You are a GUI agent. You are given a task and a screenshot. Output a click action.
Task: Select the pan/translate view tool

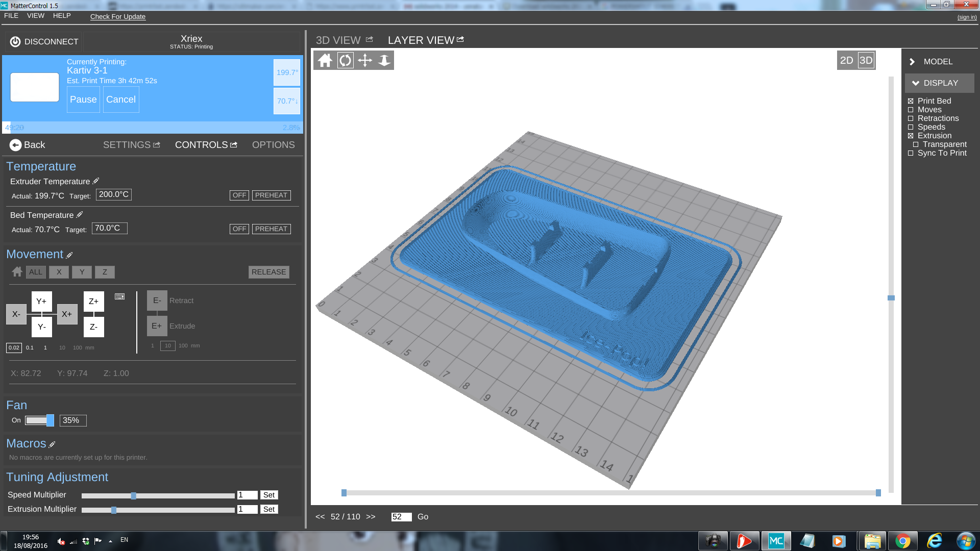[365, 61]
